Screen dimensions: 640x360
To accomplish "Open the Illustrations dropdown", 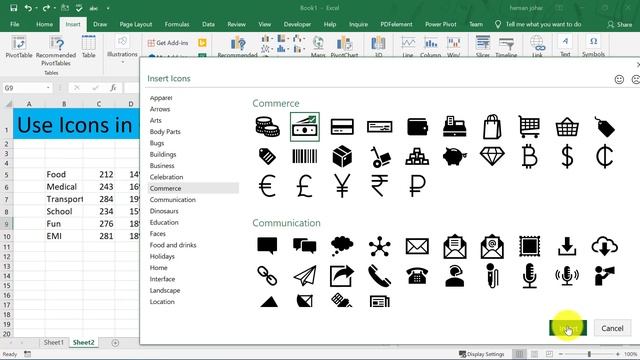I will click(122, 49).
